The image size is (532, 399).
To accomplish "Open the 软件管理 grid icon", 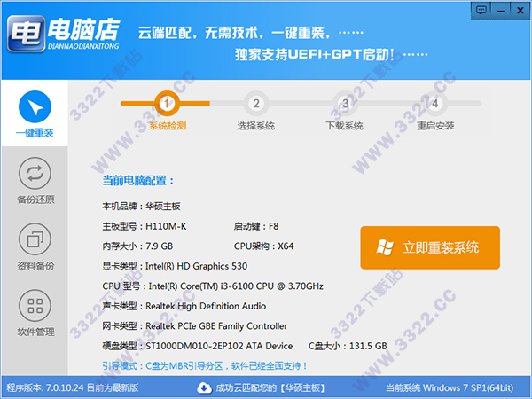I will 35,305.
